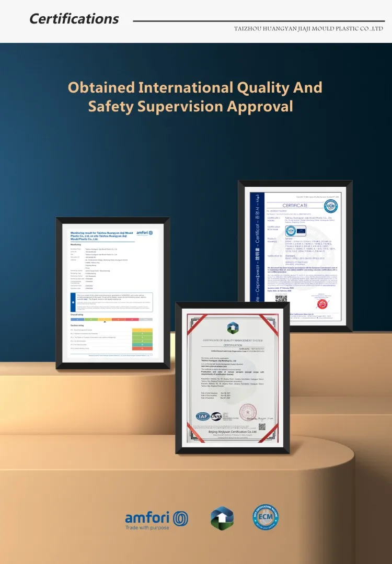Click the hexagon logo atop the quality certificate
This screenshot has height=564, width=392.
(x=233, y=328)
